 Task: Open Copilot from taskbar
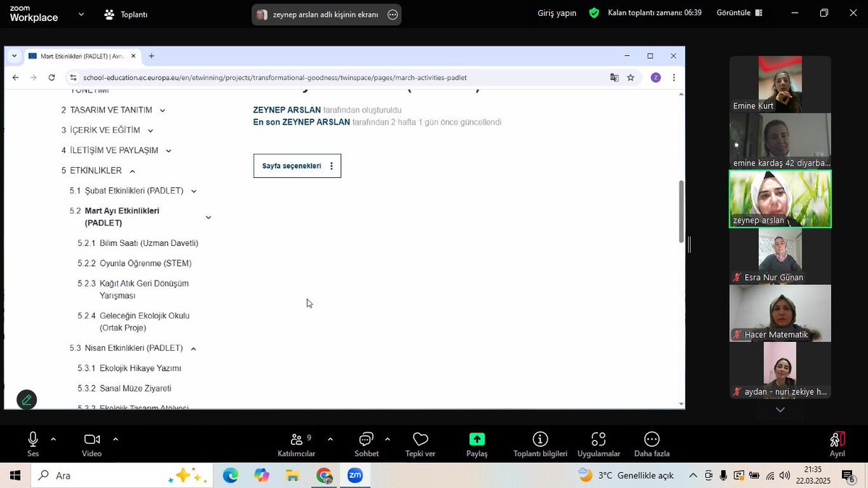click(261, 475)
